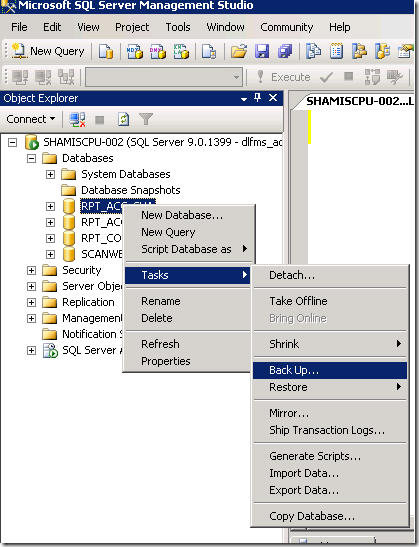Click the Object Explorer toolbar icon
419x547 pixels.
pos(359,51)
